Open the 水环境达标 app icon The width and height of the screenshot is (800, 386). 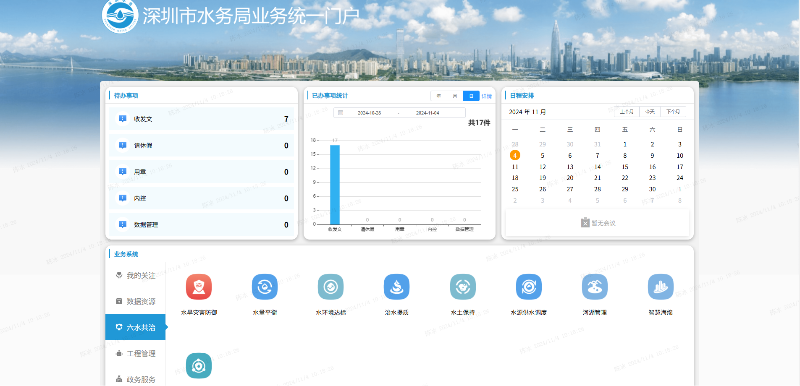click(331, 287)
